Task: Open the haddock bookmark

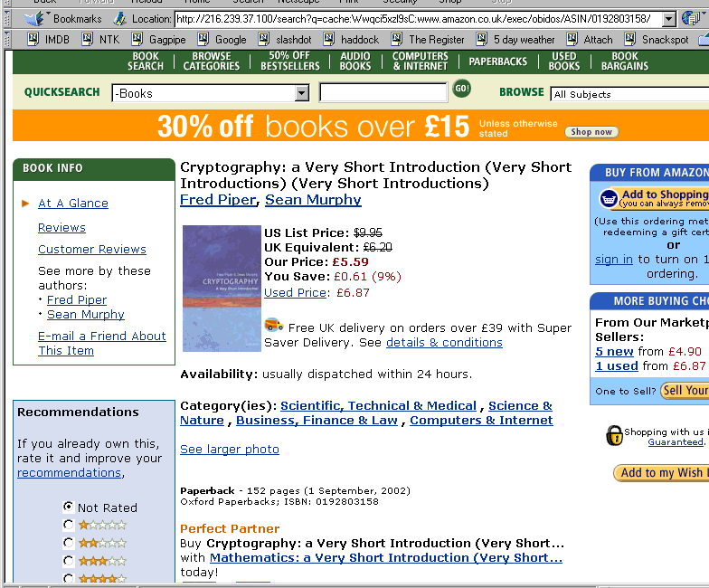Action: click(x=351, y=40)
